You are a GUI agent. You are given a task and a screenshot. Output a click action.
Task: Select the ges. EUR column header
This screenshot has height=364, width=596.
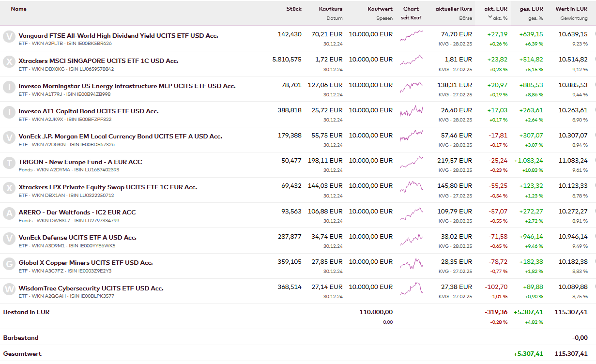(x=531, y=9)
